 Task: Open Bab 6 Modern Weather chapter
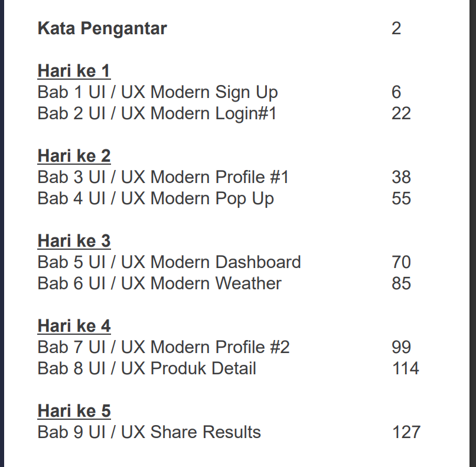[159, 283]
